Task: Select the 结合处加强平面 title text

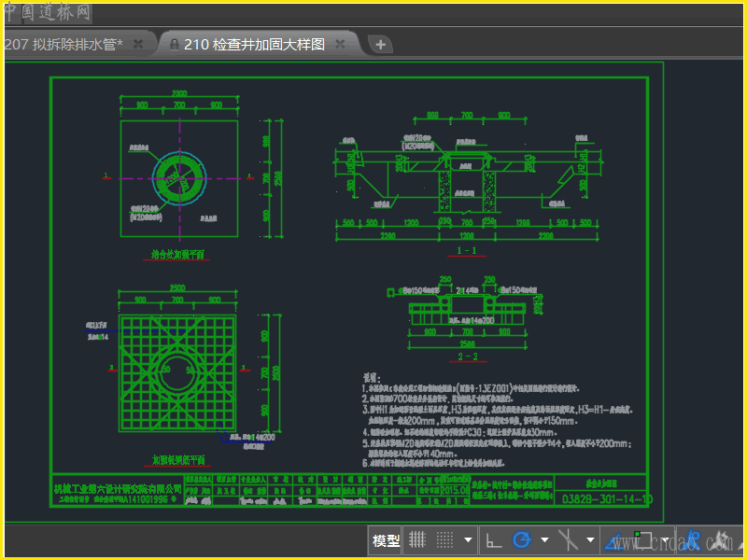Action: 177,254
